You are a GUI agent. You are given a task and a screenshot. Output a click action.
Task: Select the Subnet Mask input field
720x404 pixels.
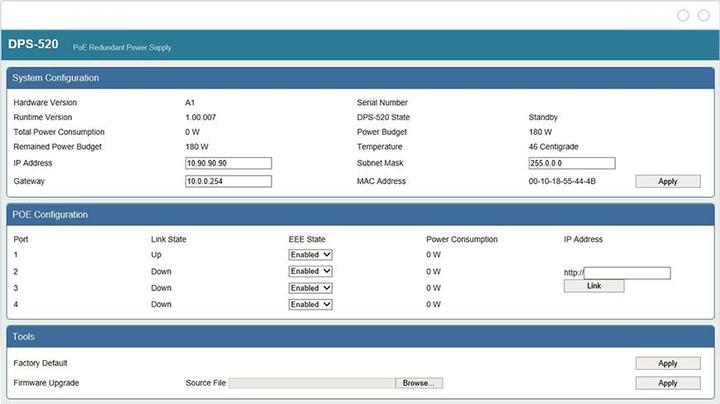[x=571, y=163]
